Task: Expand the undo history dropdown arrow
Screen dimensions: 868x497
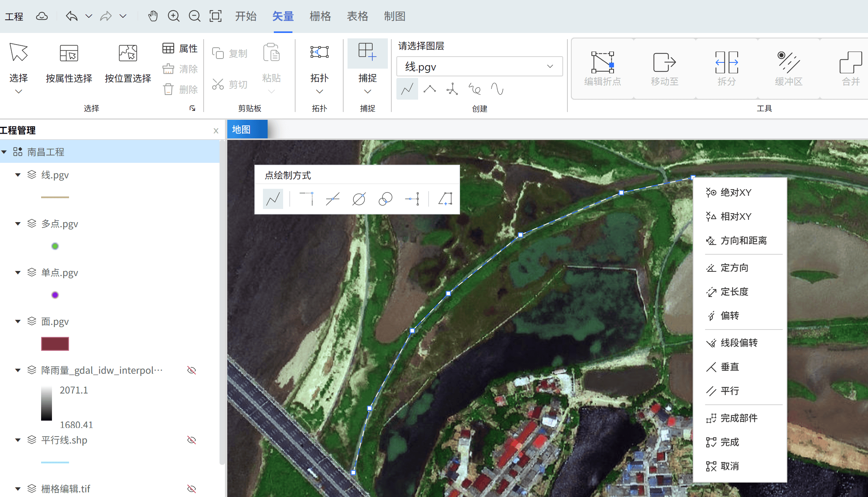Action: tap(89, 16)
